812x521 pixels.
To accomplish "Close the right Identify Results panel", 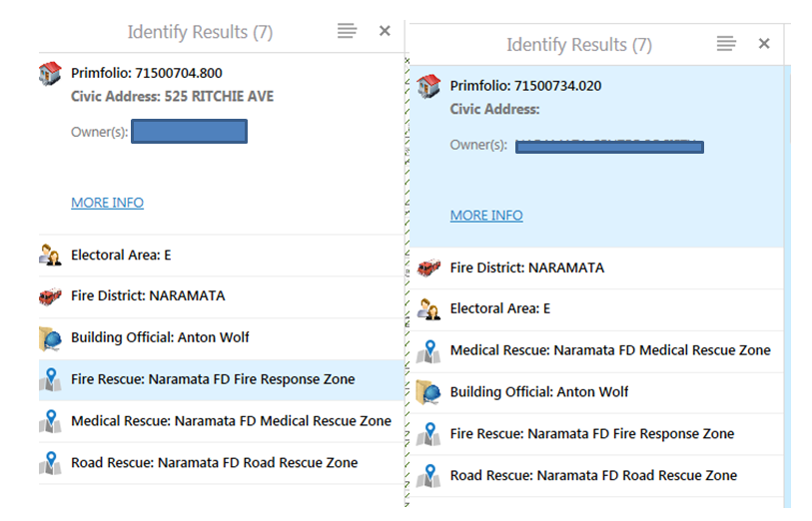I will pyautogui.click(x=764, y=44).
